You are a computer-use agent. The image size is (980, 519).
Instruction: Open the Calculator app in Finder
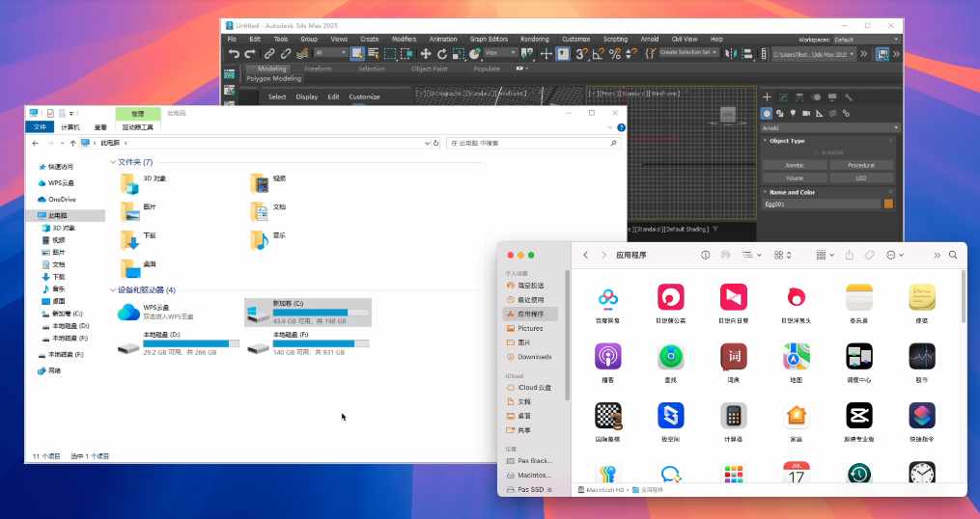tap(733, 416)
